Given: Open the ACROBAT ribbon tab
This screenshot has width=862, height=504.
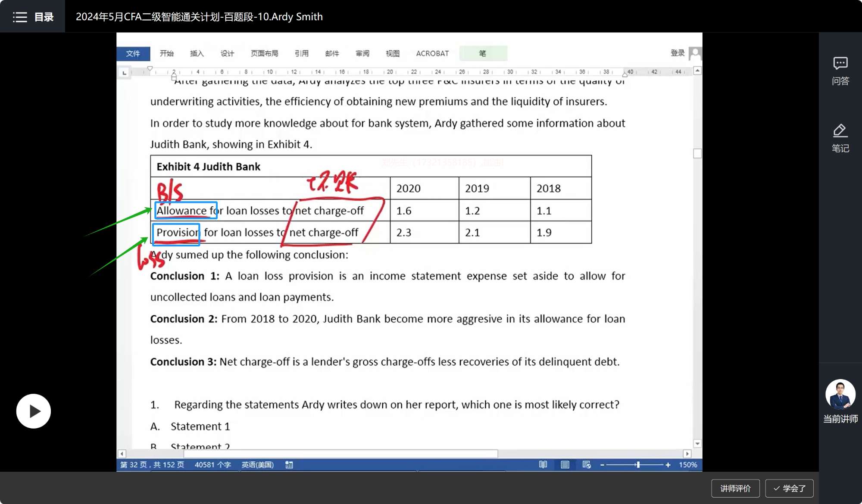Looking at the screenshot, I should 432,53.
